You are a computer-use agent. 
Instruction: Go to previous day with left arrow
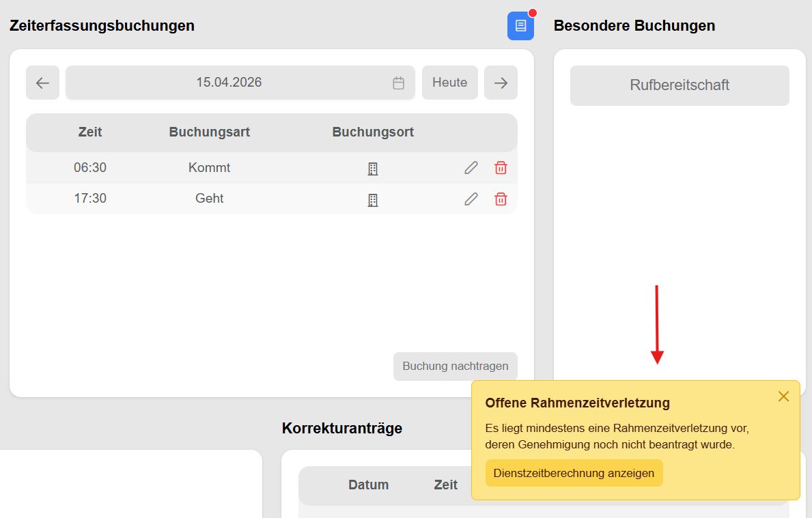[x=42, y=83]
